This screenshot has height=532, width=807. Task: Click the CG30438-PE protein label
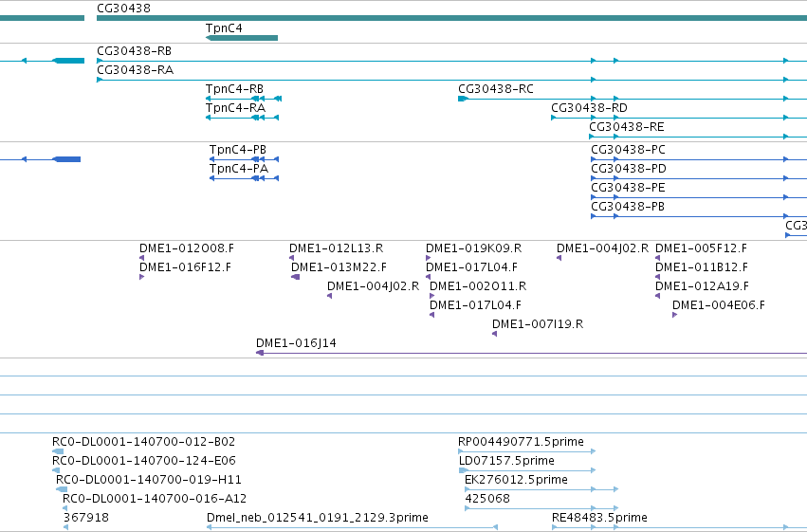[629, 188]
